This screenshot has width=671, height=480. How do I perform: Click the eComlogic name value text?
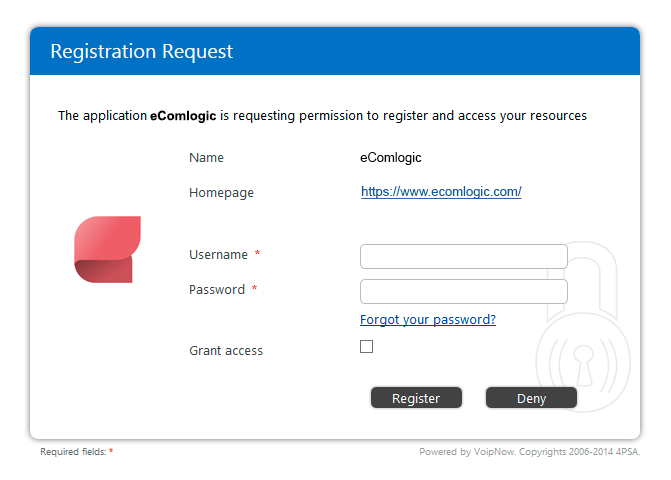pyautogui.click(x=391, y=158)
